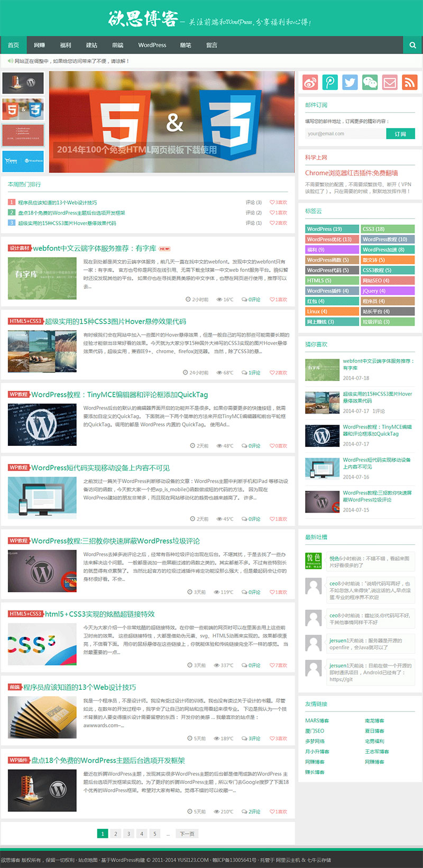Click the teal Tencent Weibo icon
Viewport: 423px width, 868px height.
(x=330, y=82)
